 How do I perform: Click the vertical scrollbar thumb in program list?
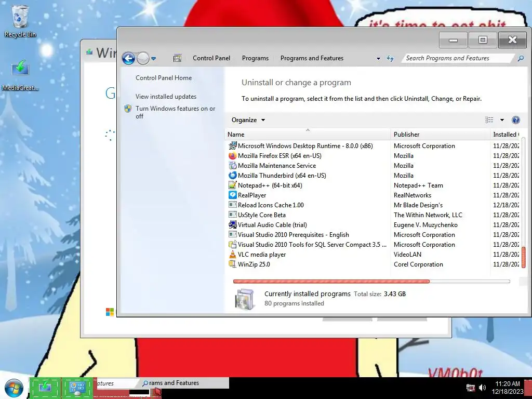523,257
